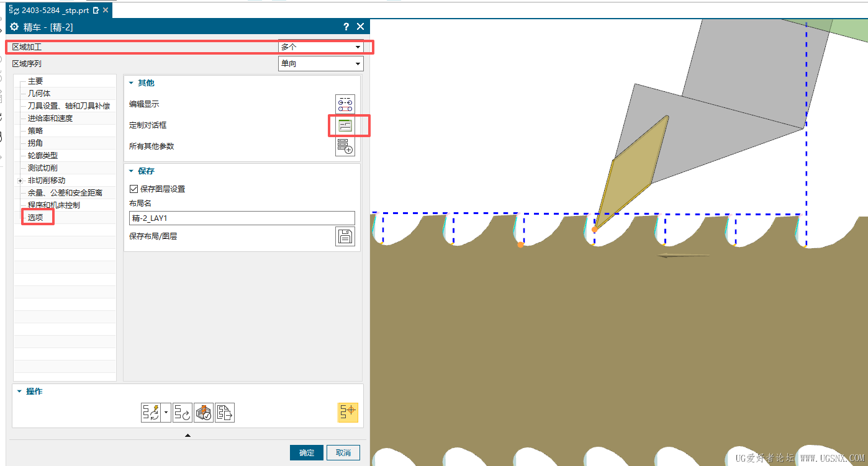This screenshot has width=868, height=466.
Task: Expand the 非切削移动 tree node
Action: (20, 181)
